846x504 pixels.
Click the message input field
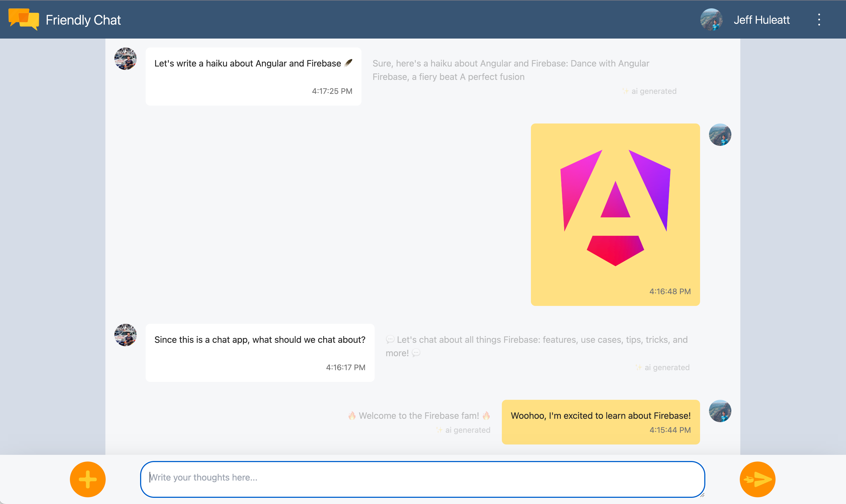point(422,478)
